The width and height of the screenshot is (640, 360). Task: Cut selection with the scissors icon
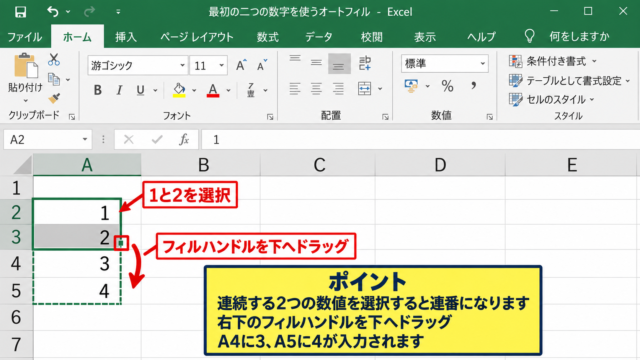[54, 60]
